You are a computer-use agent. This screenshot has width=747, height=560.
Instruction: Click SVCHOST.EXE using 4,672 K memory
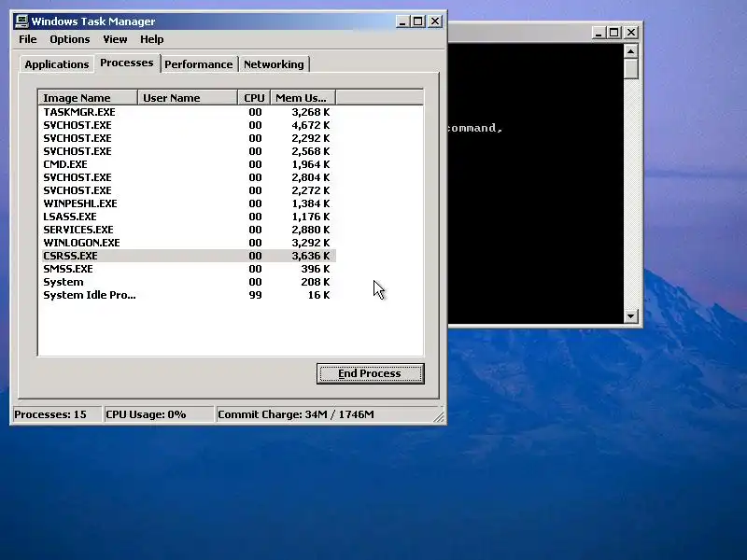189,125
